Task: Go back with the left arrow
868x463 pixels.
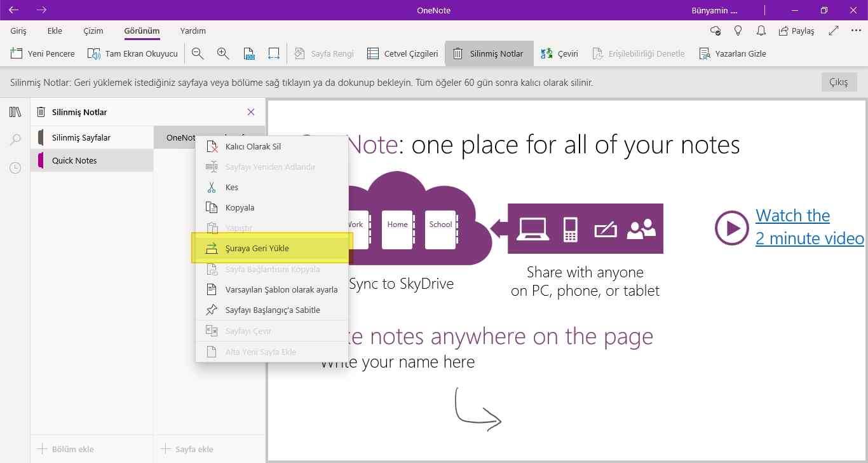Action: pos(13,10)
